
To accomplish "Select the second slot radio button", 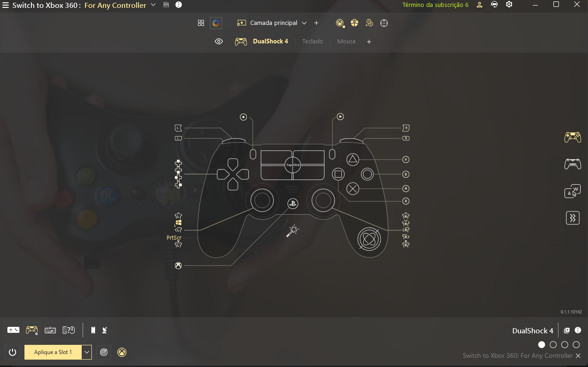I will [x=553, y=345].
